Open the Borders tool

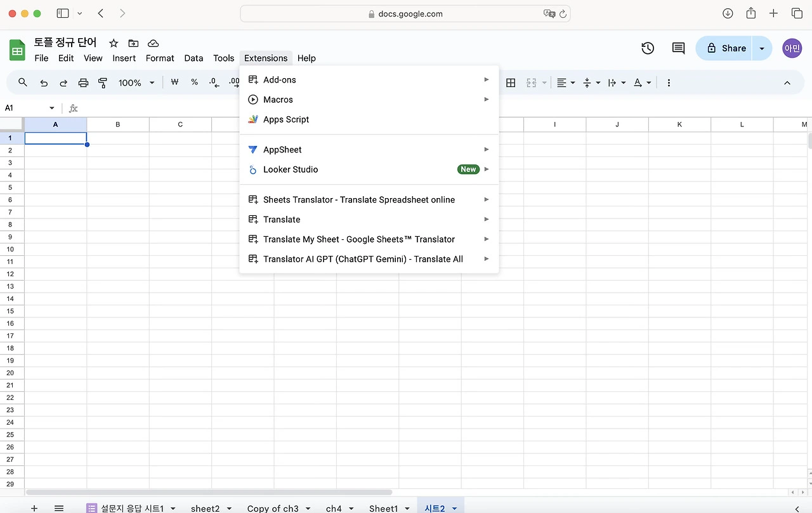pyautogui.click(x=511, y=83)
